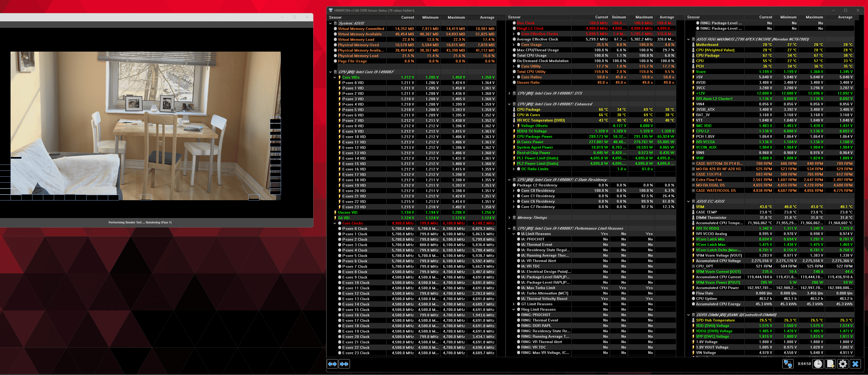Collapse the Core VIDs list

(x=335, y=78)
